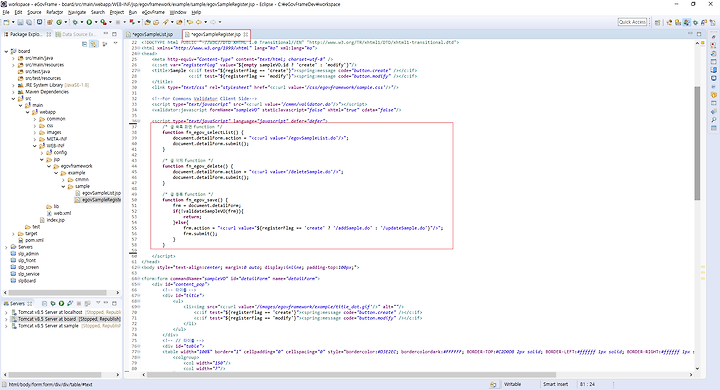Collapse the WEB-INF folder

(35, 146)
